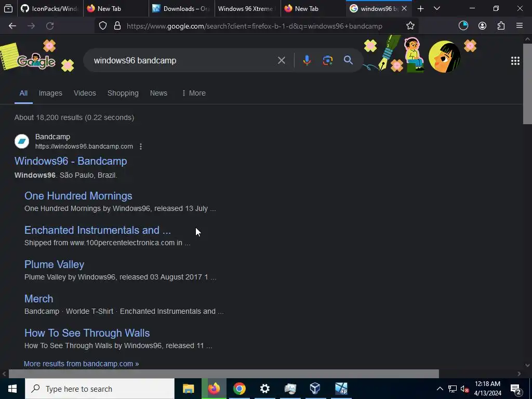The height and width of the screenshot is (399, 532).
Task: Start voice search with microphone icon
Action: click(x=307, y=60)
